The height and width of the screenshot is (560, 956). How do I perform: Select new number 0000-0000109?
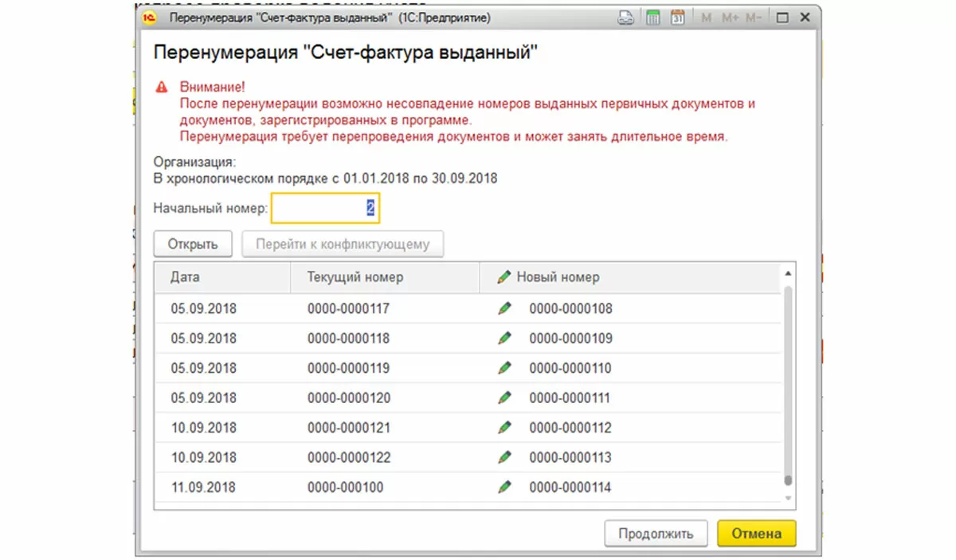click(x=570, y=338)
